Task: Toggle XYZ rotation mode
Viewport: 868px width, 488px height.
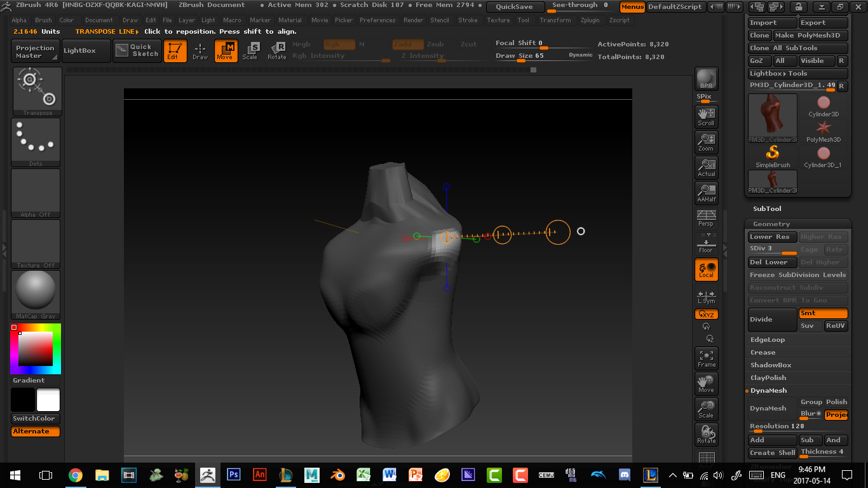Action: pos(707,314)
